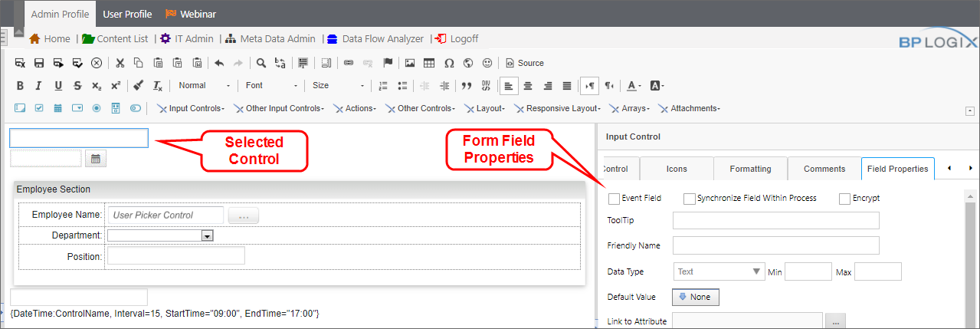
Task: Open the calendar date picker icon
Action: pos(96,159)
